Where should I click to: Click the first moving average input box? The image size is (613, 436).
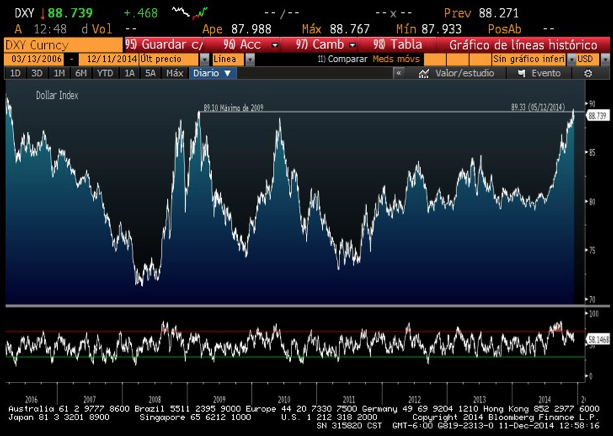click(434, 59)
